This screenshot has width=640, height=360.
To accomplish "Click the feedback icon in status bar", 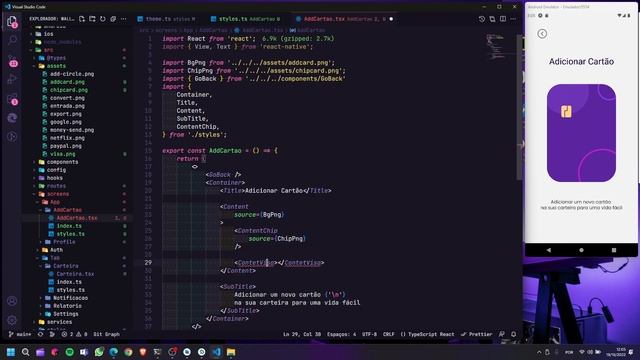I will tap(502, 334).
